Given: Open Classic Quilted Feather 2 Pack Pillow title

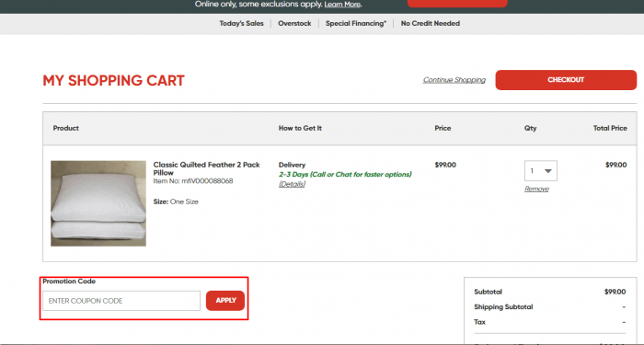Looking at the screenshot, I should (x=207, y=168).
